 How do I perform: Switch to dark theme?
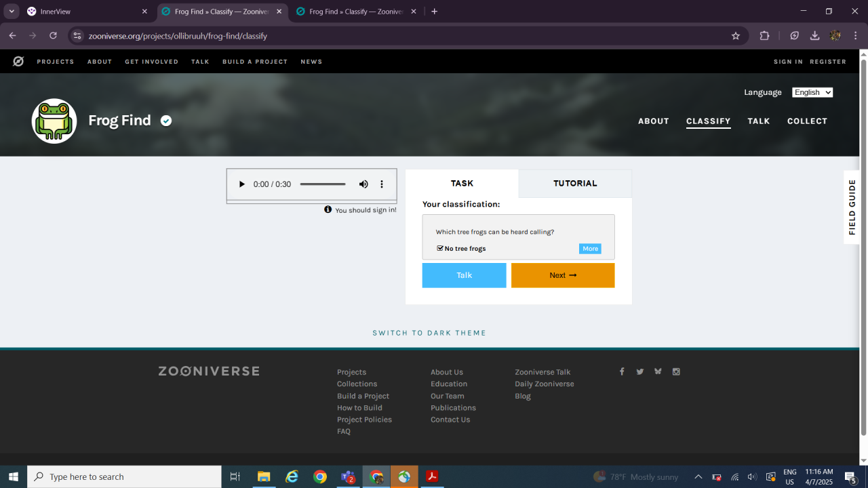(x=429, y=333)
